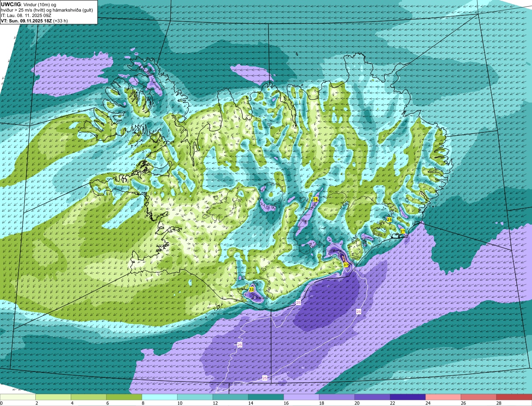Select the 10–12 m/s legend color band

(x=195, y=397)
